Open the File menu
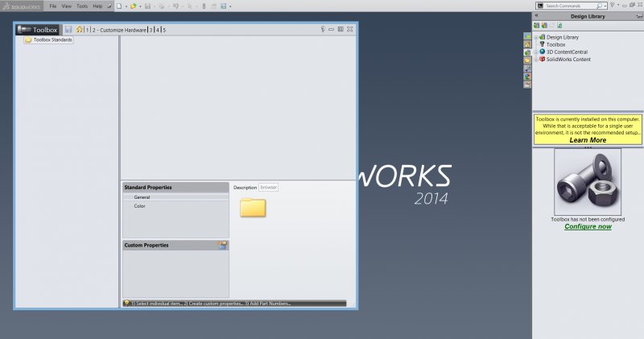644x339 pixels. pos(53,6)
